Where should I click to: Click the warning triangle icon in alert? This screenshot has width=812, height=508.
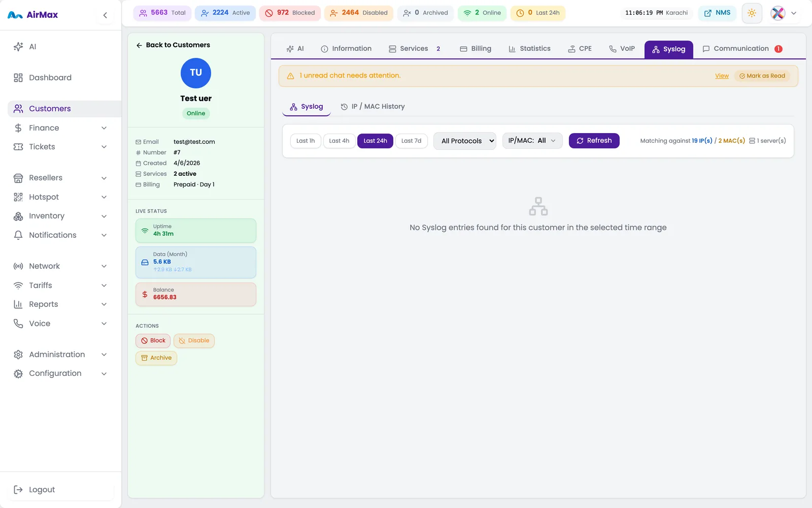click(x=291, y=76)
